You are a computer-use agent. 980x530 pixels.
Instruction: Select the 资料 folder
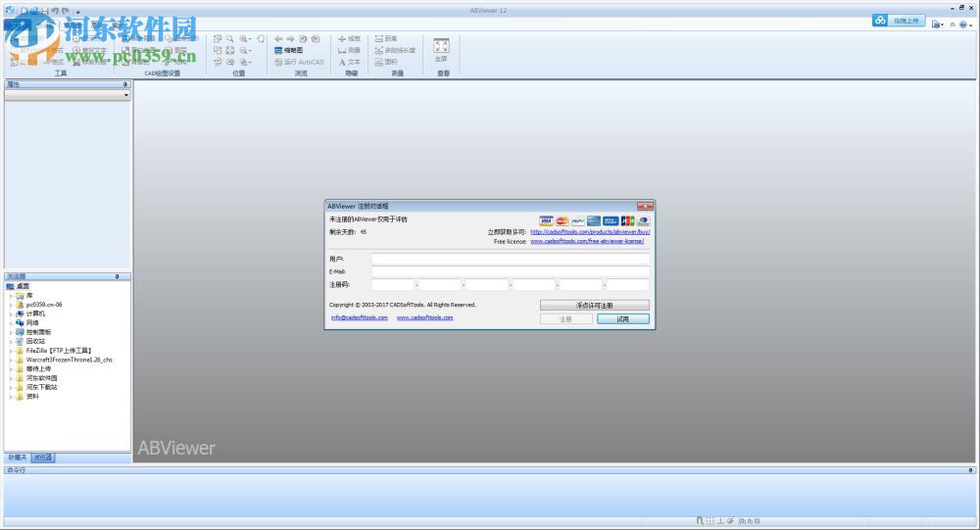point(32,396)
